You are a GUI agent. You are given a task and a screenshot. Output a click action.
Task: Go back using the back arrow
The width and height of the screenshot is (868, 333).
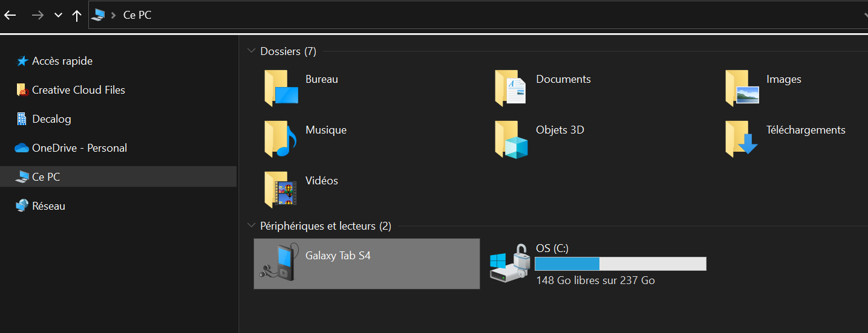point(10,15)
